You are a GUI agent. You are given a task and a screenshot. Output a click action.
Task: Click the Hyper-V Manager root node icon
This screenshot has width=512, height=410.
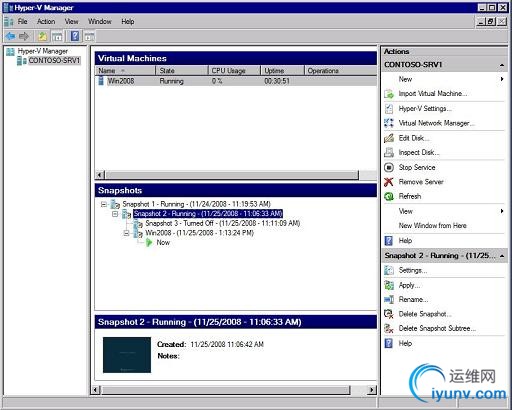tap(11, 51)
